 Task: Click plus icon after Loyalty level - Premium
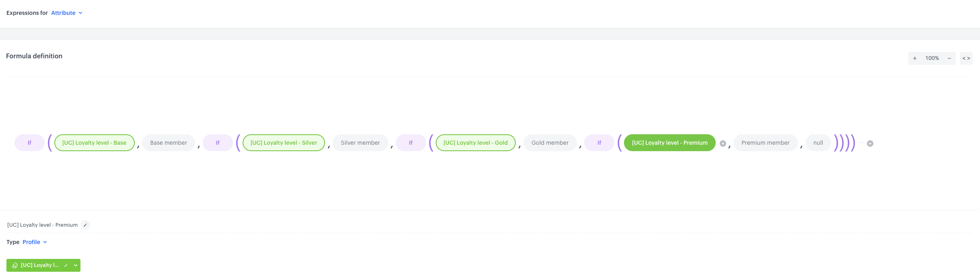pyautogui.click(x=723, y=144)
